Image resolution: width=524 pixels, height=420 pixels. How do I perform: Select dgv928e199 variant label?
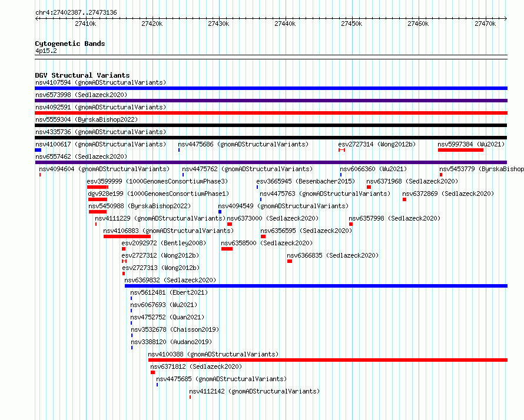[x=158, y=194]
